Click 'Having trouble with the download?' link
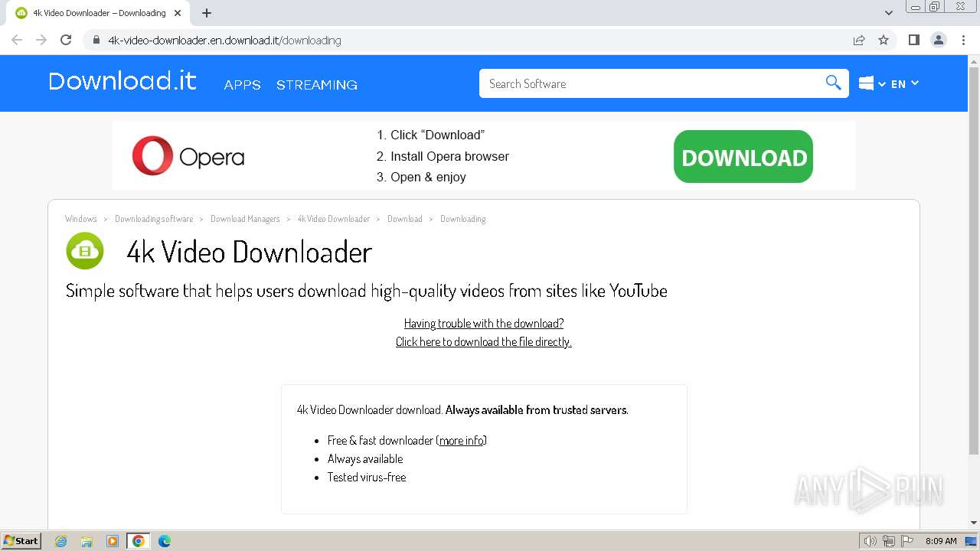 (484, 323)
